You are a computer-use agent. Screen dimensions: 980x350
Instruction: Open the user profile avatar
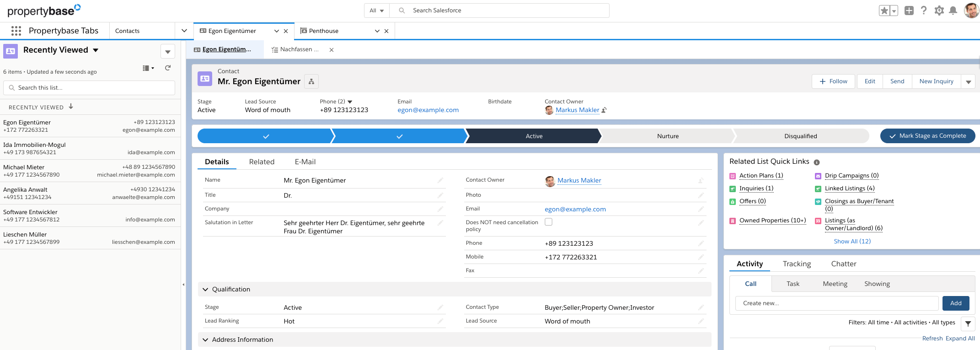click(971, 11)
